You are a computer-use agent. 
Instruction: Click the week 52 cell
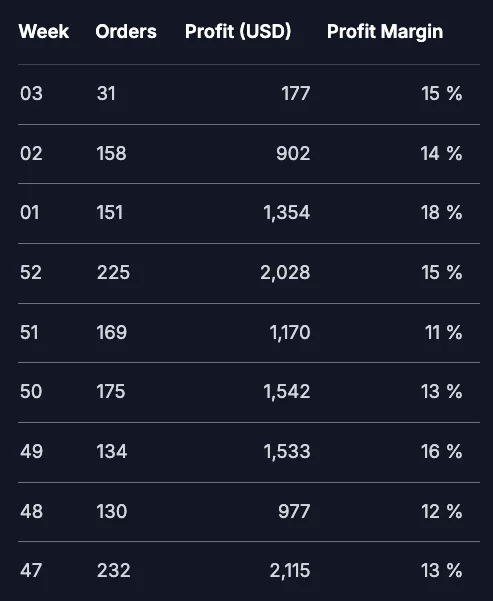[31, 273]
